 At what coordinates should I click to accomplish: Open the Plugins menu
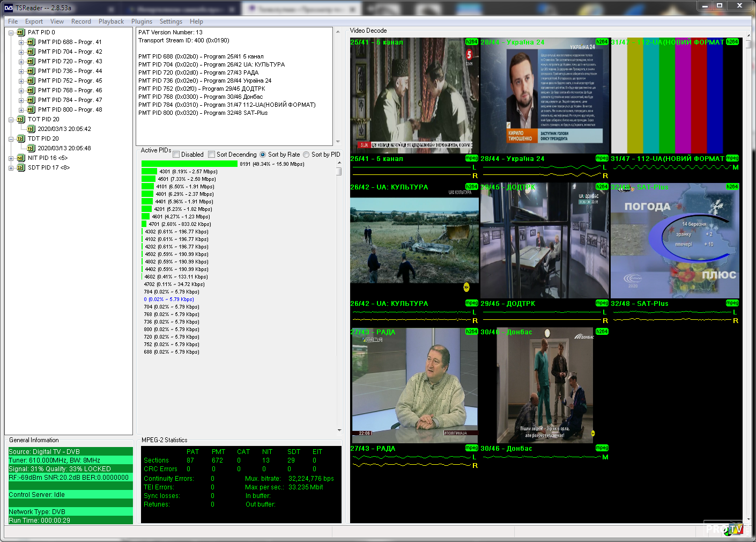coord(142,21)
